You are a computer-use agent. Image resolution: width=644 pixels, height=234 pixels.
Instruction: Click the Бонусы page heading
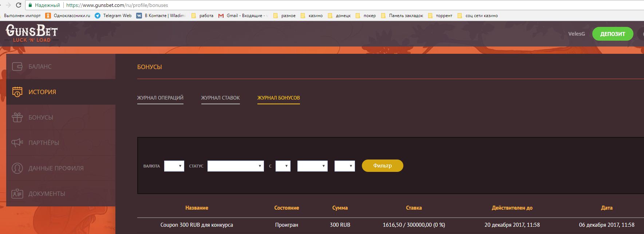[x=150, y=67]
